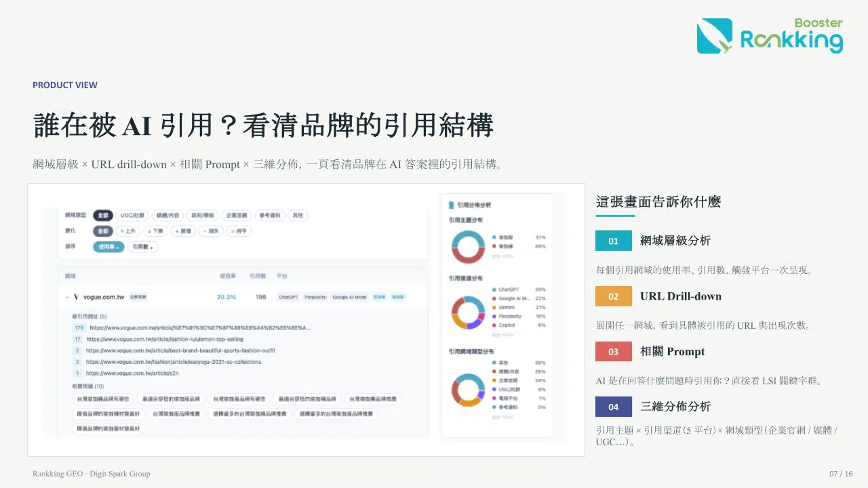Viewport: 868px width, 488px height.
Task: Click the Perplexity legend color dot
Action: tap(494, 317)
